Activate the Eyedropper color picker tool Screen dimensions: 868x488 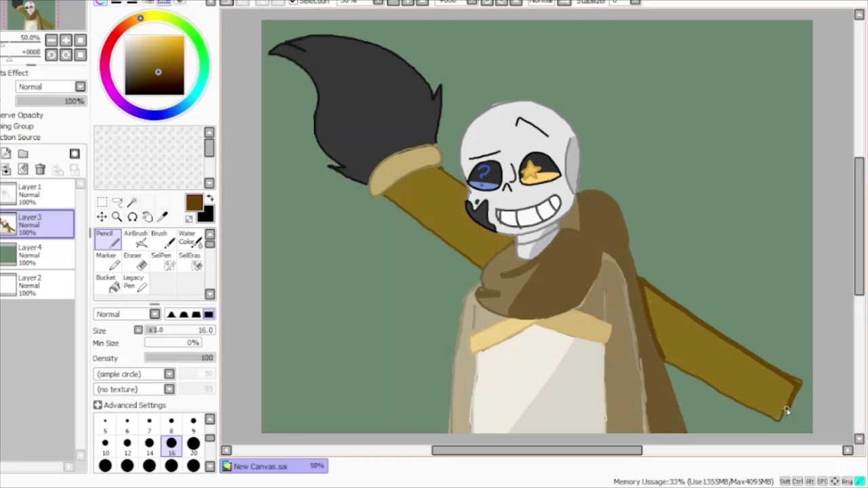click(163, 217)
